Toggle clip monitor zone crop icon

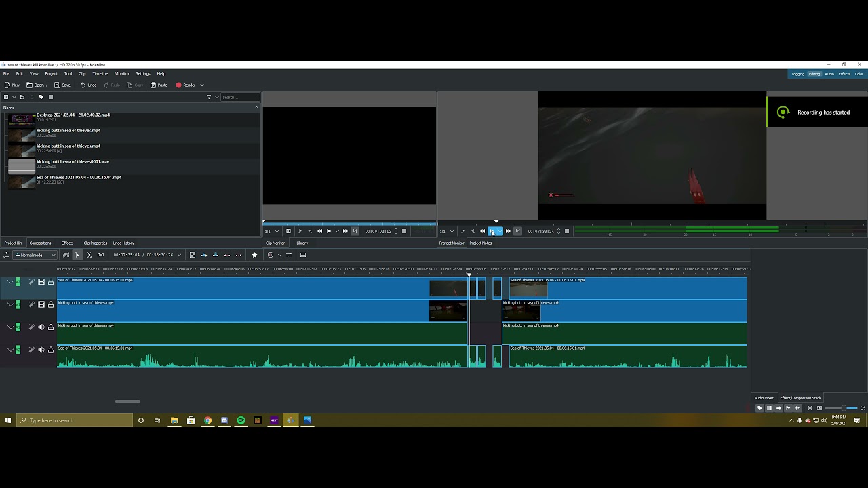click(x=355, y=231)
